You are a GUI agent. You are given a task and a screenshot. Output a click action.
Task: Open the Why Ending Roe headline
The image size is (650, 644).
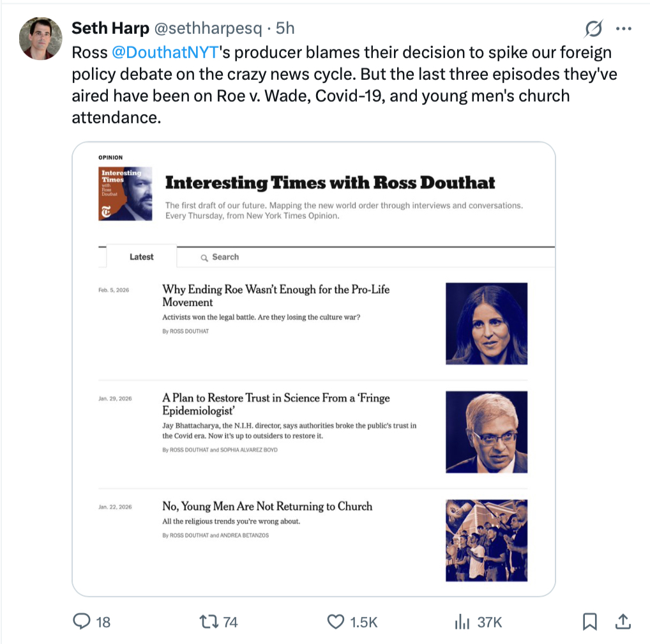tap(275, 295)
